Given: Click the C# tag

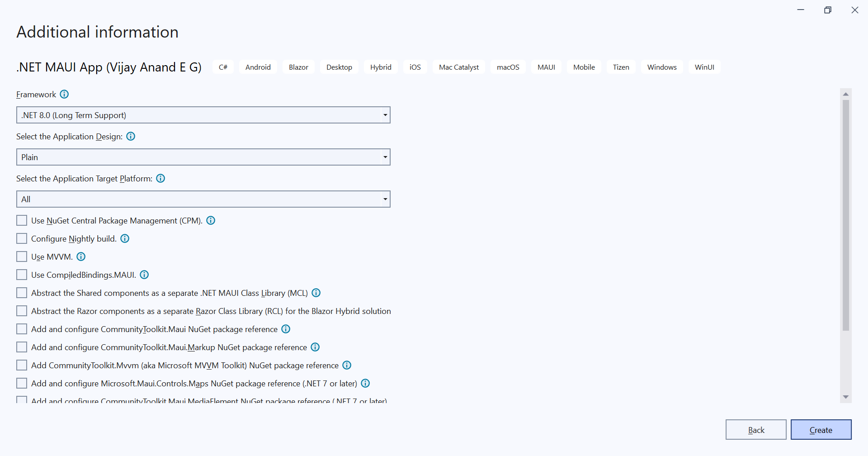Looking at the screenshot, I should pos(223,67).
